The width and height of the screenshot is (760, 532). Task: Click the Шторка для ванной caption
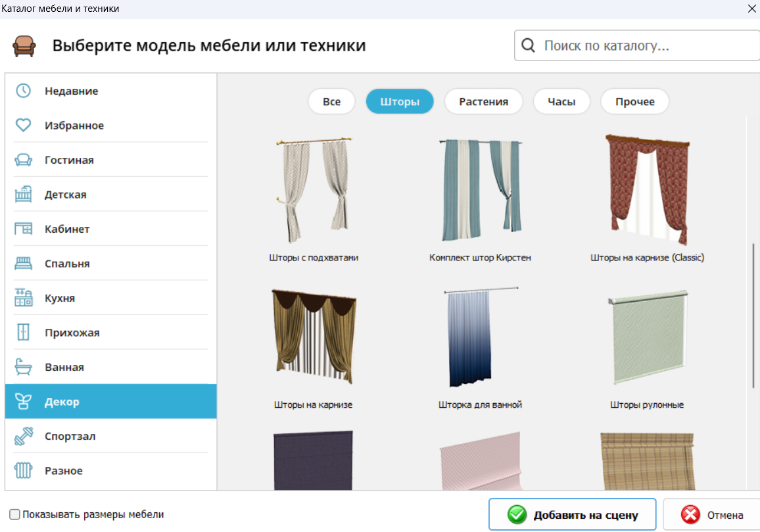coord(481,404)
